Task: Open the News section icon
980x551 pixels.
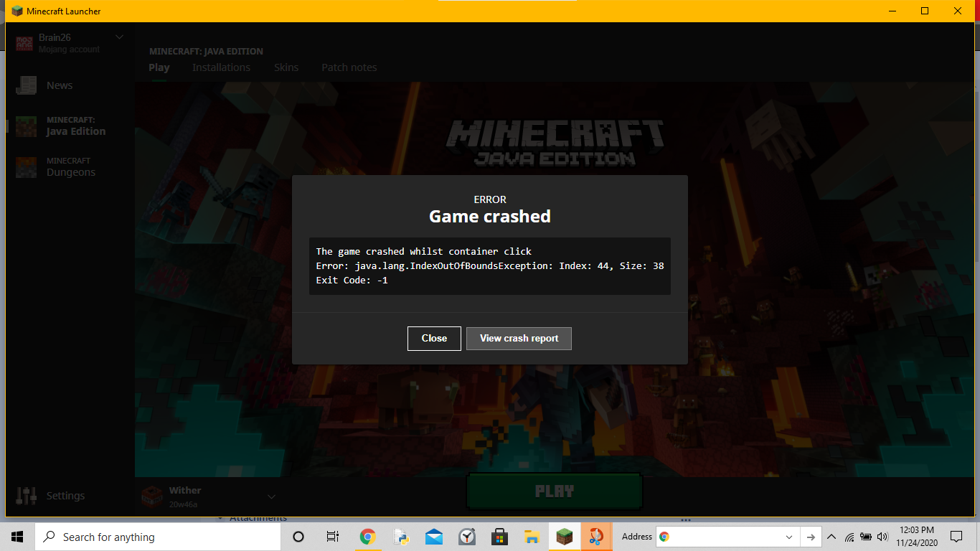Action: click(27, 85)
